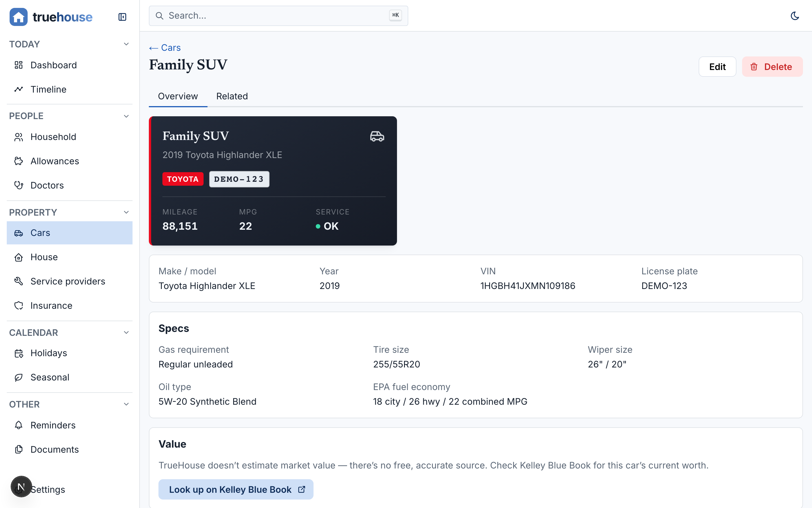Click the Cars car icon in the sidebar
The height and width of the screenshot is (508, 812).
[x=19, y=233]
